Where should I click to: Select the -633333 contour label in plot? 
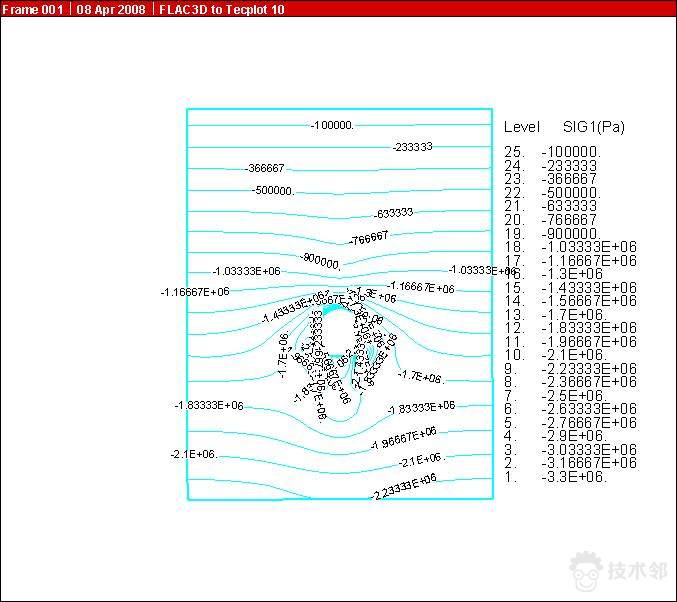coord(394,213)
